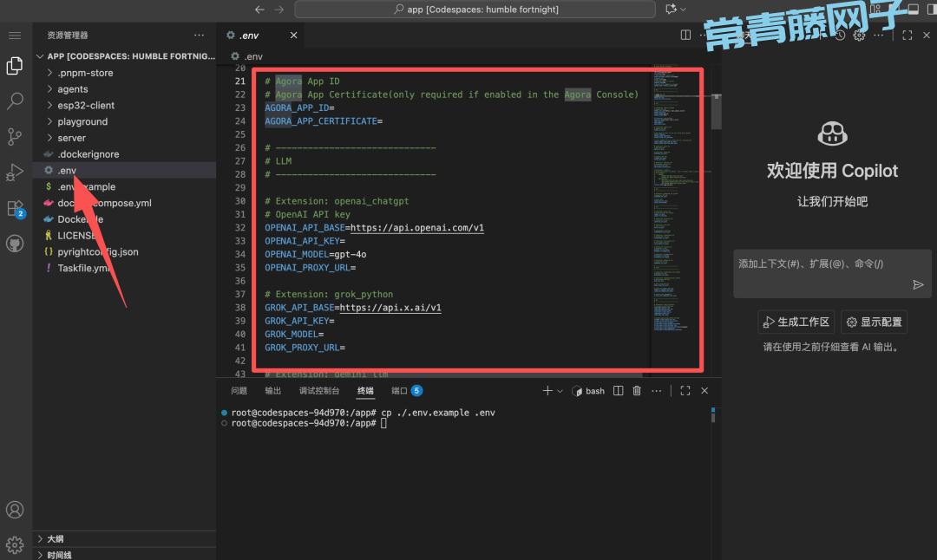Screen dimensions: 937x560
Task: Kill terminal with the trash icon
Action: [x=637, y=390]
